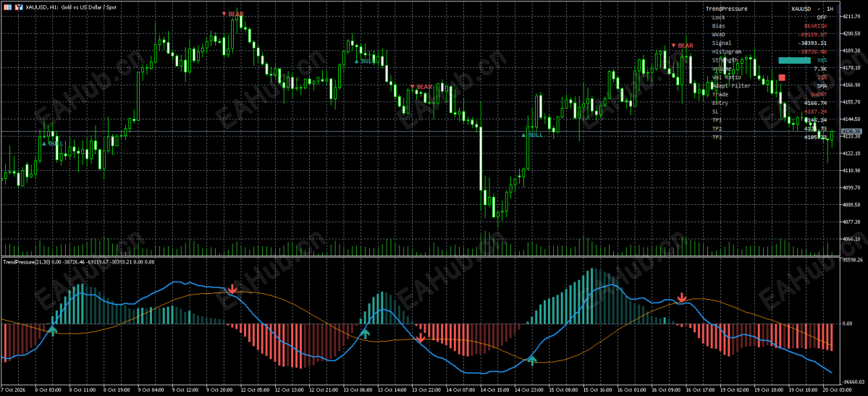Screen dimensions: 868x396
Task: Click the Signal value -30393.21
Action: pyautogui.click(x=813, y=43)
